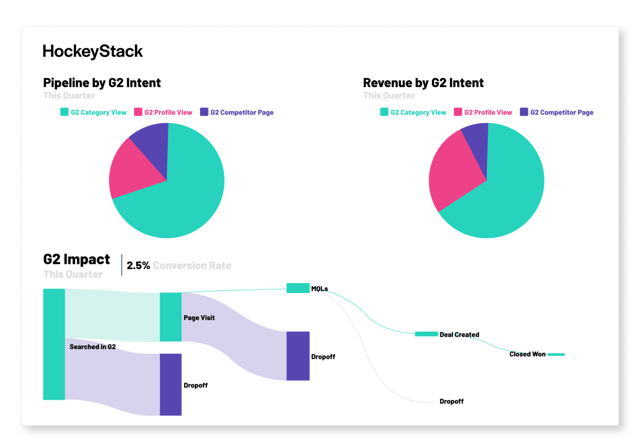Click the Searched in G2 Sankey node

click(54, 344)
